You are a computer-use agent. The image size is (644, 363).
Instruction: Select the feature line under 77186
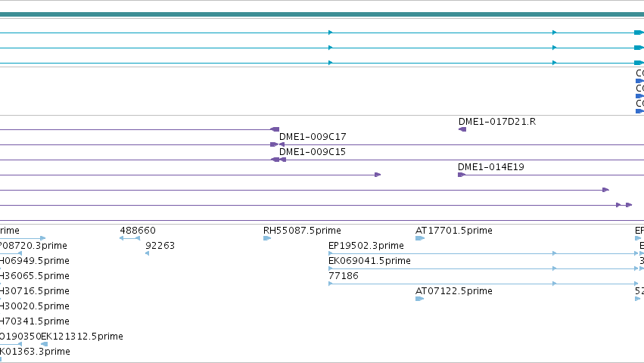[x=483, y=284]
